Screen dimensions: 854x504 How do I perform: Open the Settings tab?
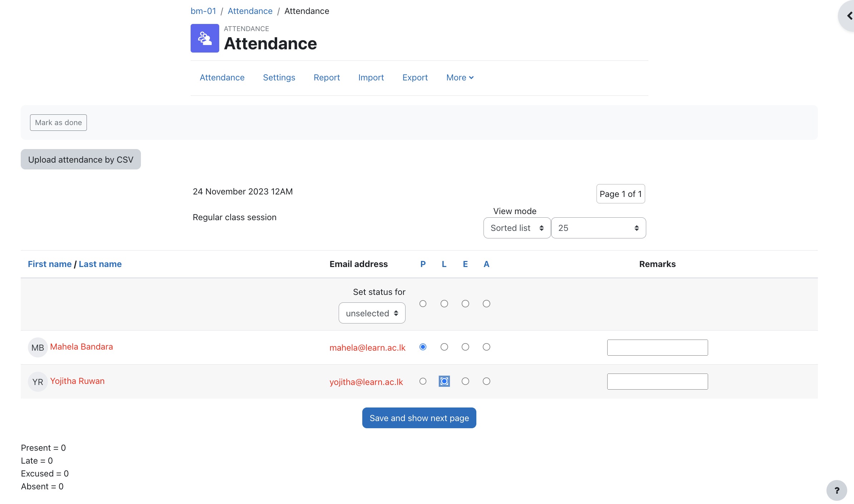click(x=279, y=78)
